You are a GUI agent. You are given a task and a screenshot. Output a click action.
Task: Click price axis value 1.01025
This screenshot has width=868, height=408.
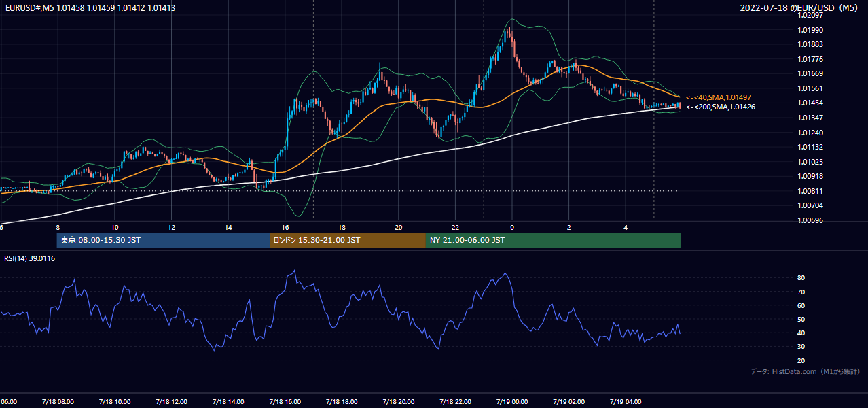coord(811,162)
